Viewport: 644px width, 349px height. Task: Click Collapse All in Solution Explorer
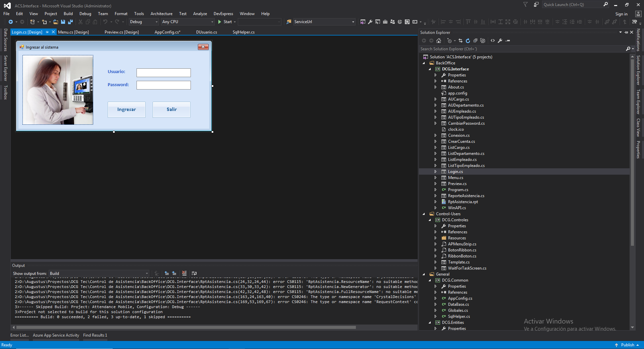point(475,41)
